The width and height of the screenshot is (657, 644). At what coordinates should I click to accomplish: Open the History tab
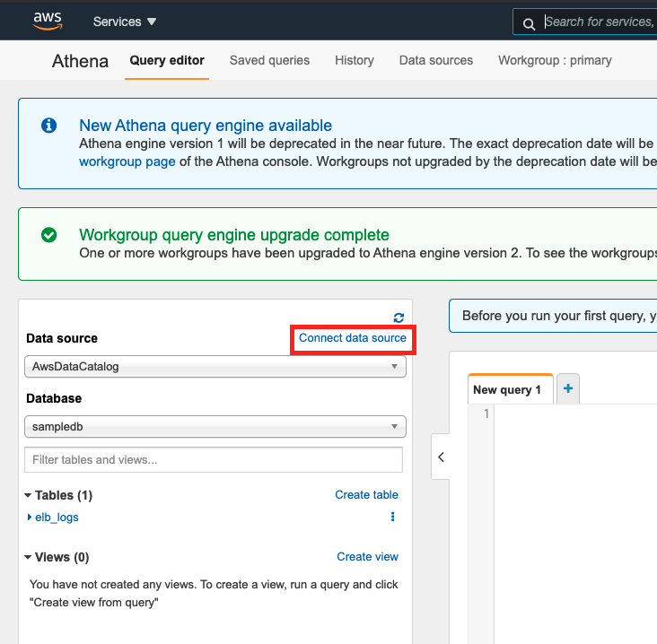pos(354,60)
